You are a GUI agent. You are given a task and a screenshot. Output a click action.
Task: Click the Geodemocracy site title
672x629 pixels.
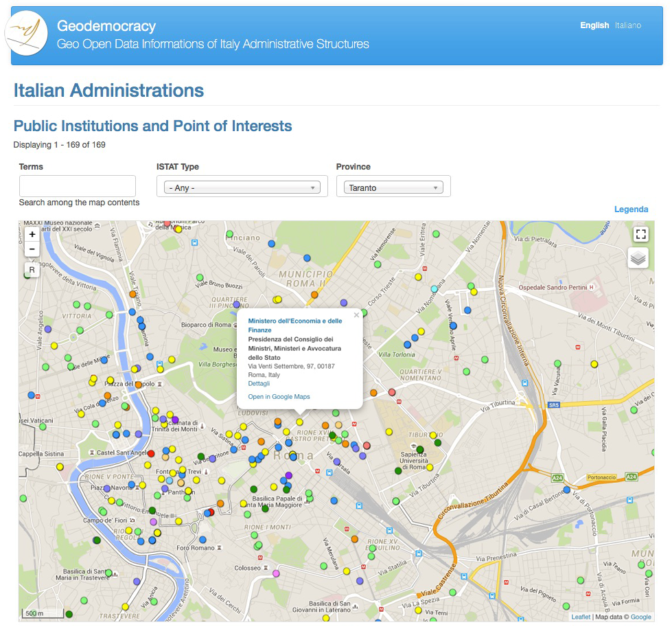point(106,25)
